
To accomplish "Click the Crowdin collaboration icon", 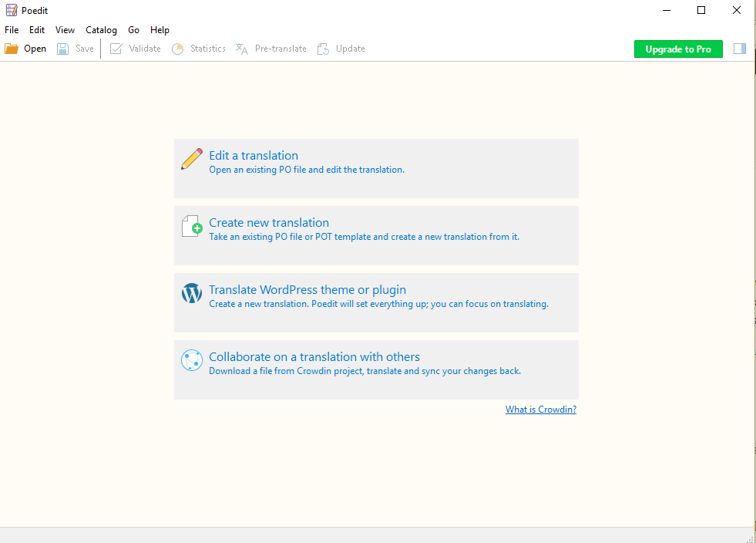I will click(x=192, y=361).
